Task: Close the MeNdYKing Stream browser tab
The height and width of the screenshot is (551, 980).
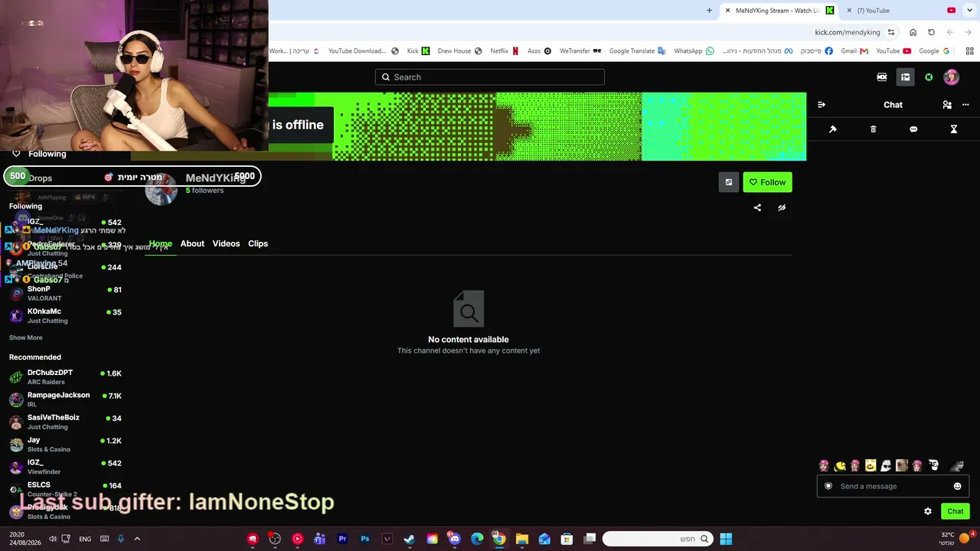Action: click(727, 11)
